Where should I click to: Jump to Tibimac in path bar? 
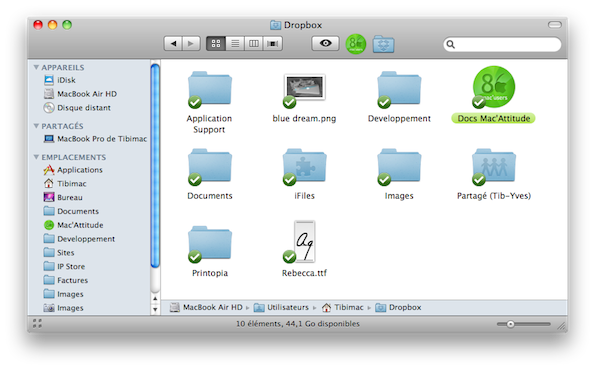[343, 307]
